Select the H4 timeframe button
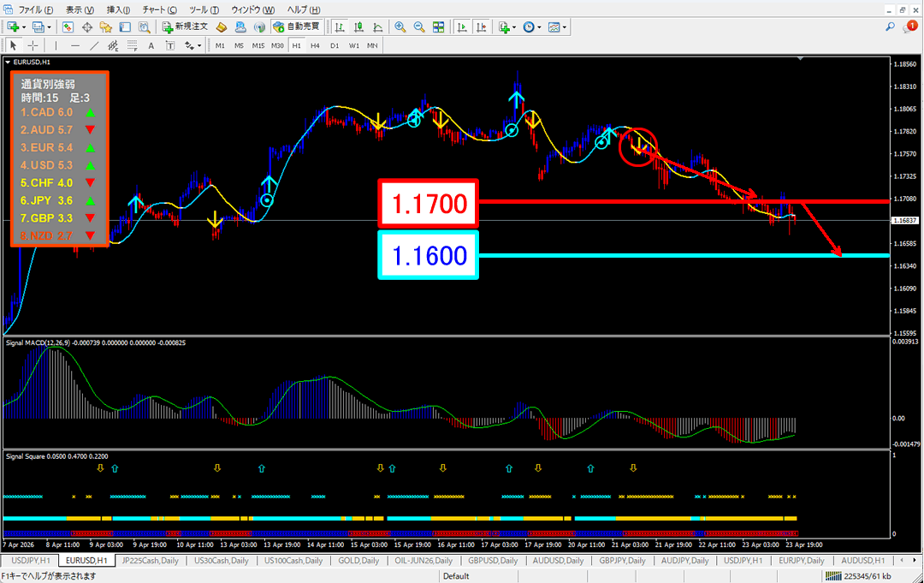This screenshot has width=924, height=583. click(x=315, y=45)
